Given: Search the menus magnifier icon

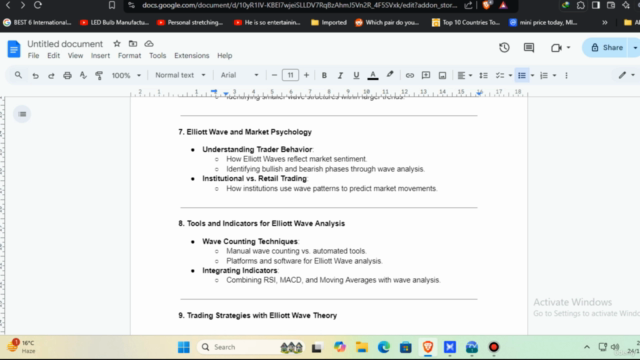Looking at the screenshot, I should click(18, 75).
